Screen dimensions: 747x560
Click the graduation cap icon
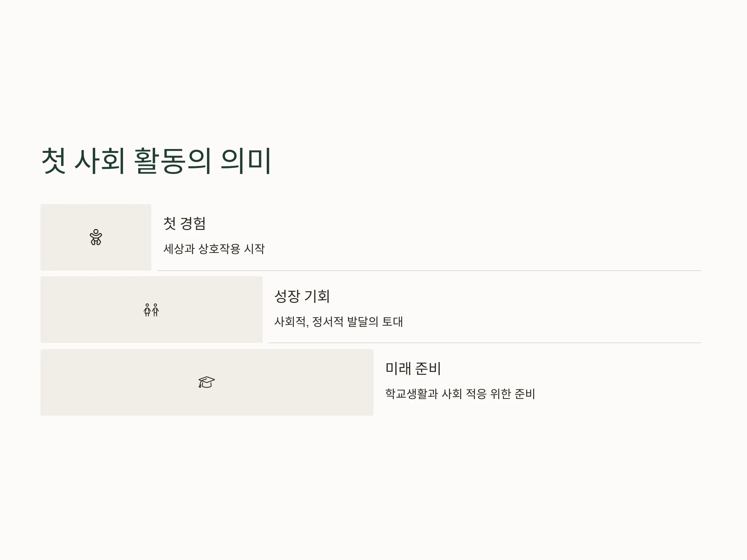point(207,382)
